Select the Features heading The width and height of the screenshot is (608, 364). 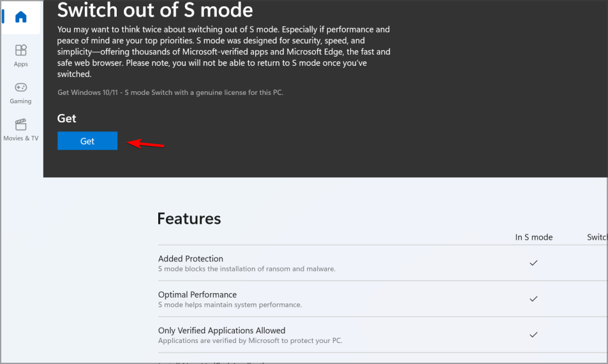tap(189, 219)
